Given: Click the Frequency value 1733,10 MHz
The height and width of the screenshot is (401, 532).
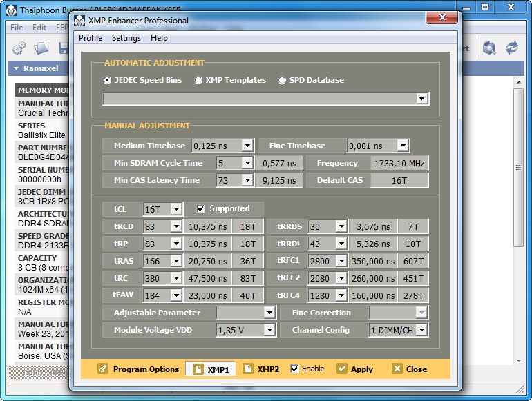Looking at the screenshot, I should (x=399, y=163).
